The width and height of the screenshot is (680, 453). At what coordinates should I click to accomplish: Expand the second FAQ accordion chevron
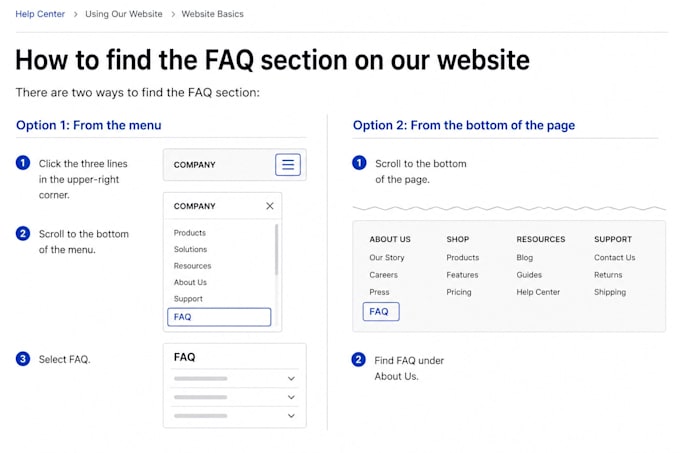(x=291, y=397)
